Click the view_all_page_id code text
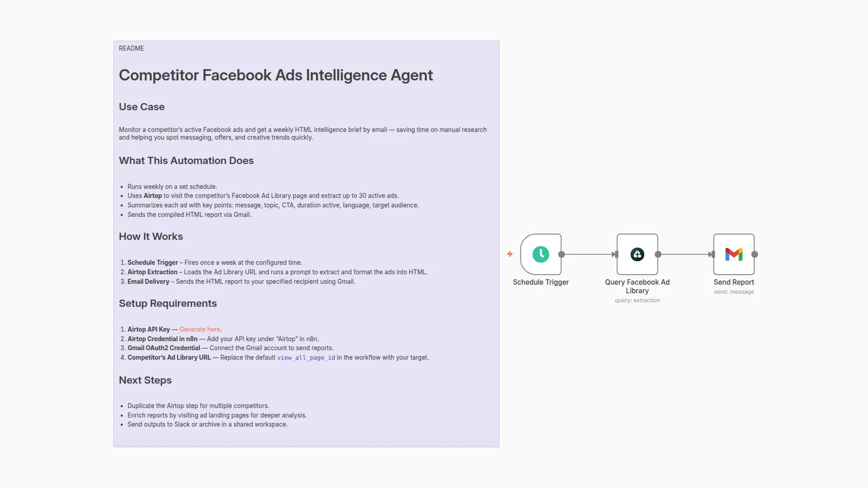Screen dimensions: 868x488 [x=306, y=357]
